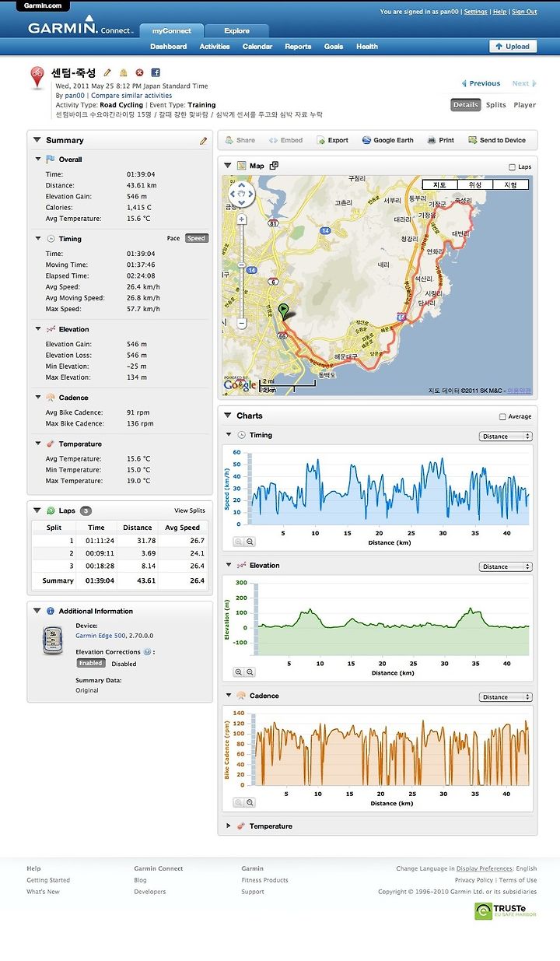Open the Activities menu item
This screenshot has width=560, height=961.
[x=215, y=47]
